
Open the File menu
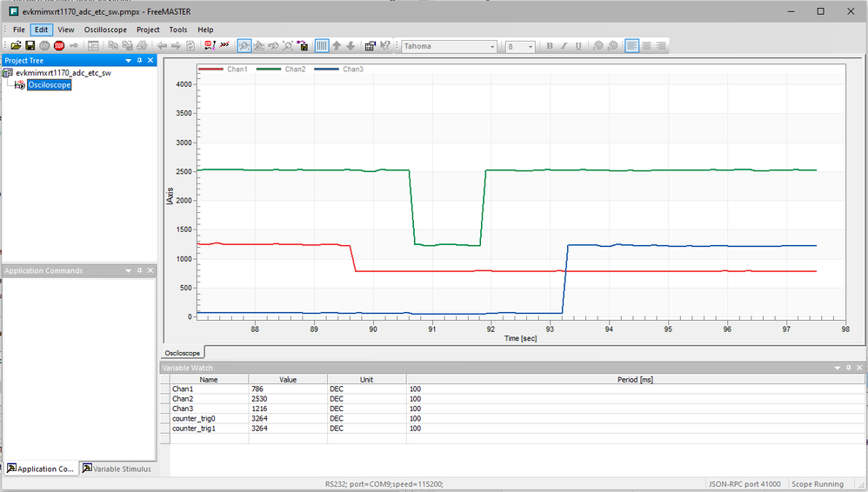click(x=19, y=30)
